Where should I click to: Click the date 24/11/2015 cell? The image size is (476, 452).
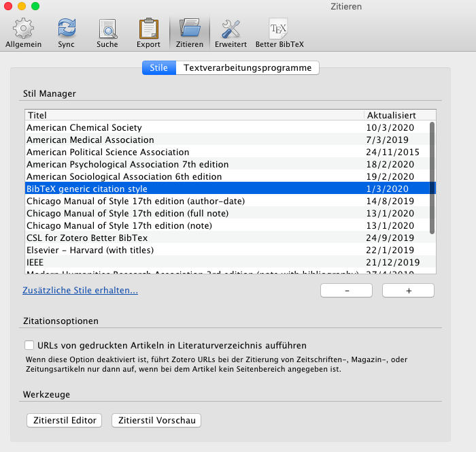(x=393, y=152)
